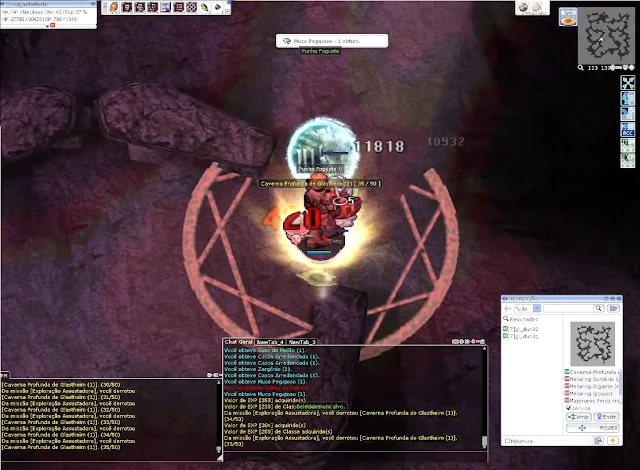The height and width of the screenshot is (470, 640).
Task: Select Majoruros Feroz in the monster list
Action: 591,401
